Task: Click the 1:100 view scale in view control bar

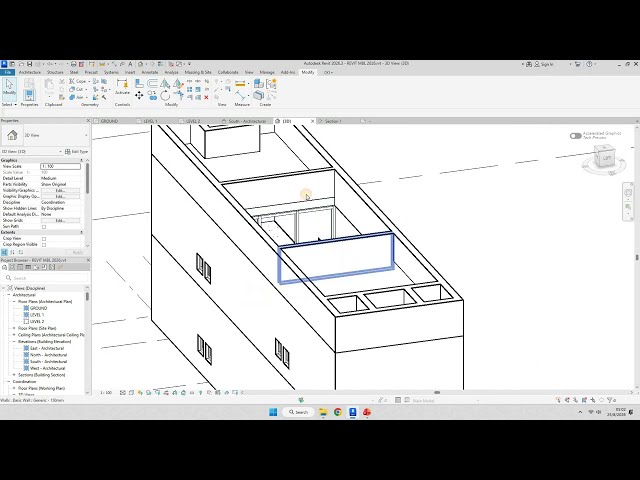Action: [x=106, y=393]
